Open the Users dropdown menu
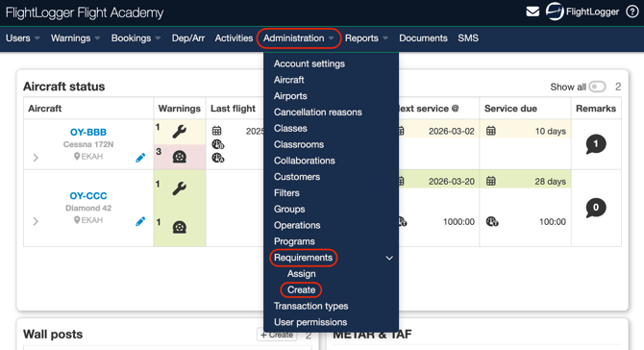 pyautogui.click(x=23, y=38)
